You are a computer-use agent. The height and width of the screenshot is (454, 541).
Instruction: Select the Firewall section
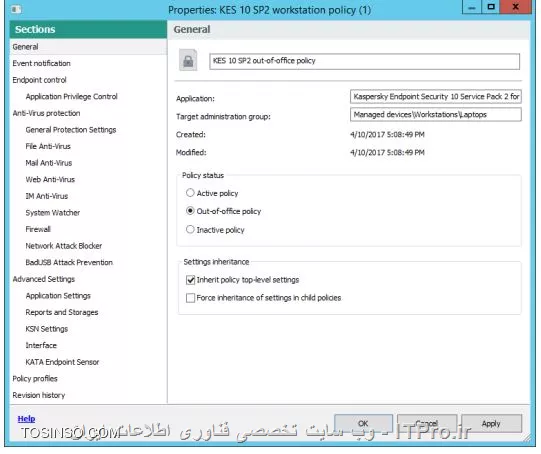(x=38, y=229)
